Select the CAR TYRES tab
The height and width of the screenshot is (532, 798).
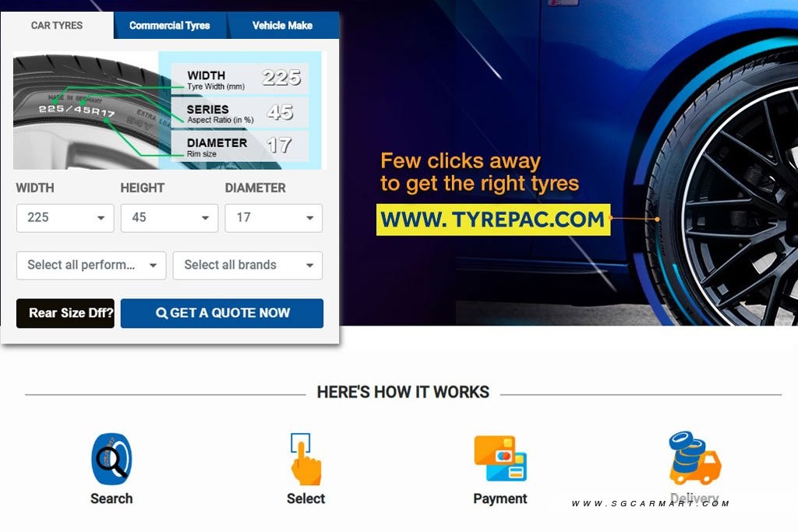57,25
